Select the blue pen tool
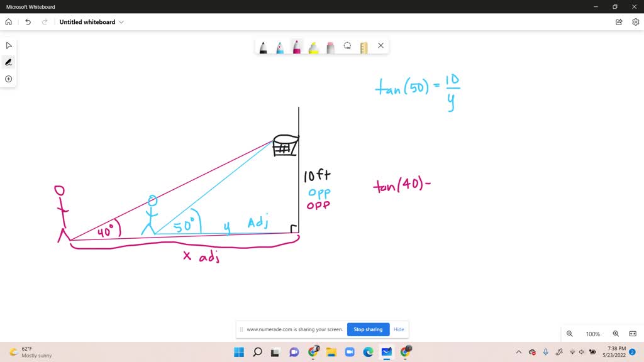 click(279, 46)
